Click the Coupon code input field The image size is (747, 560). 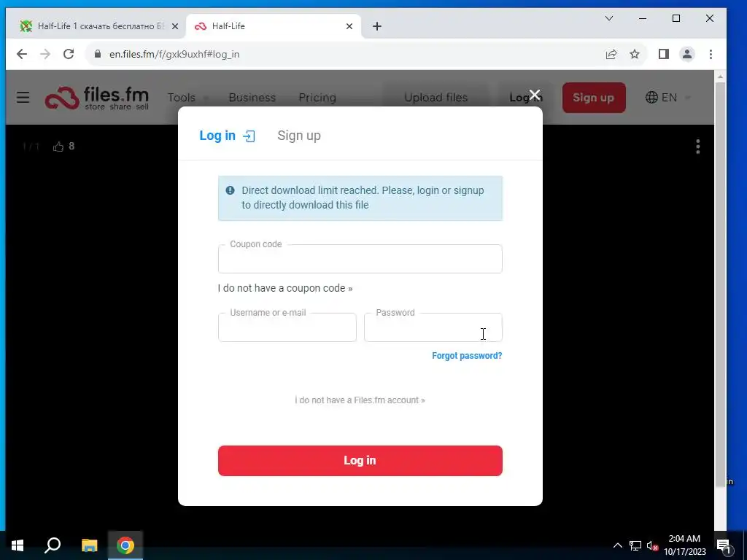click(x=360, y=259)
